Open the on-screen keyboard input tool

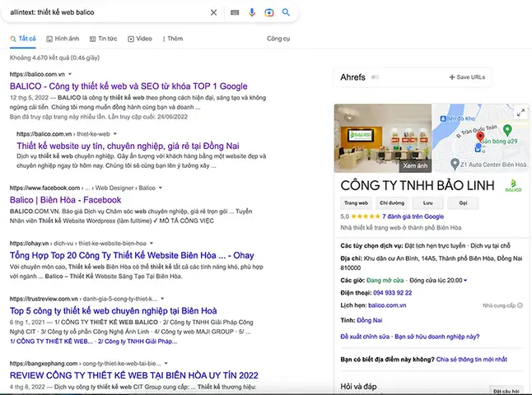coord(235,12)
